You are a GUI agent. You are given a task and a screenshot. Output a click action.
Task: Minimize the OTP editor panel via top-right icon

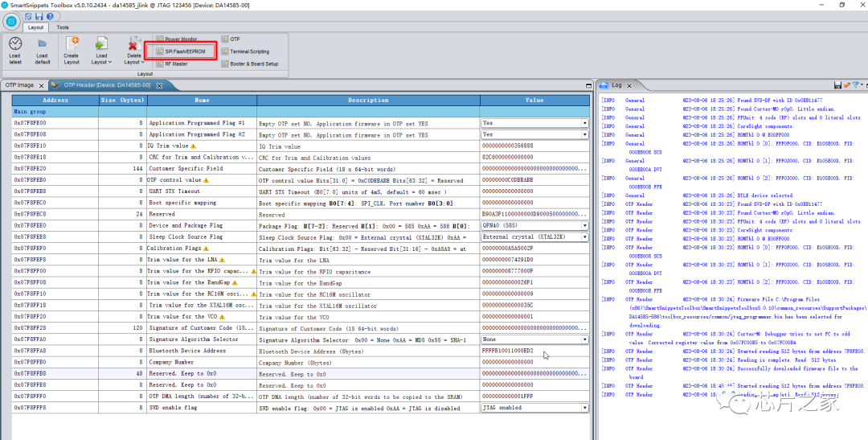coord(588,86)
